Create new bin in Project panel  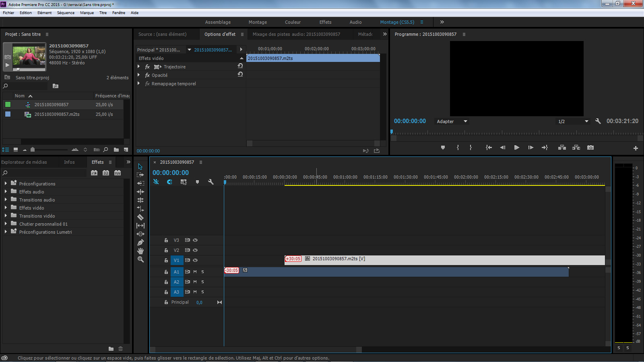point(116,150)
